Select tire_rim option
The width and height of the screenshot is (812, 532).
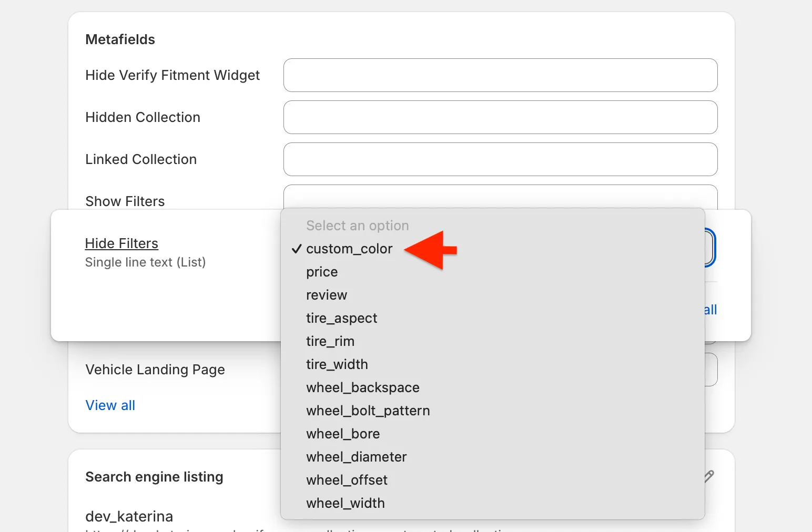click(330, 341)
